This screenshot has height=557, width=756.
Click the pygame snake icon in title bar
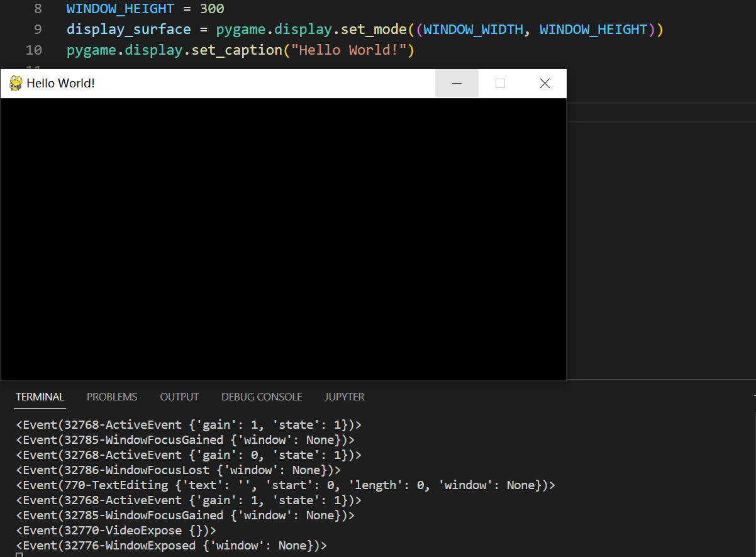tap(16, 83)
